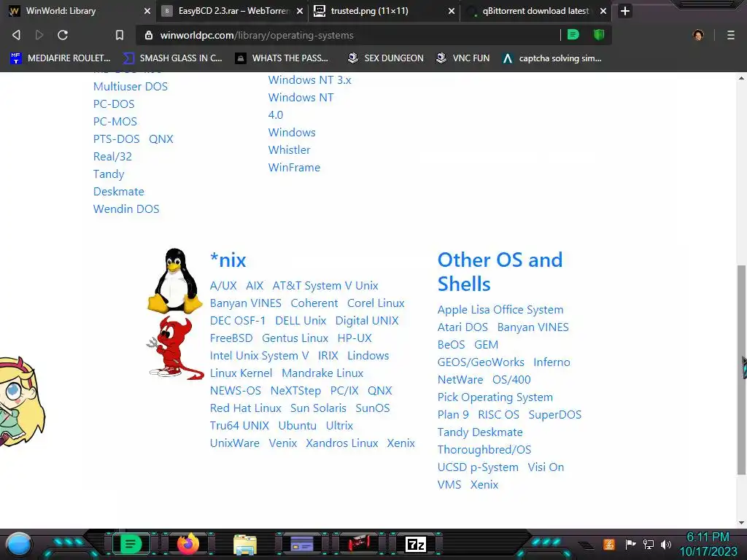
Task: Open the Start orb on taskbar
Action: [18, 544]
